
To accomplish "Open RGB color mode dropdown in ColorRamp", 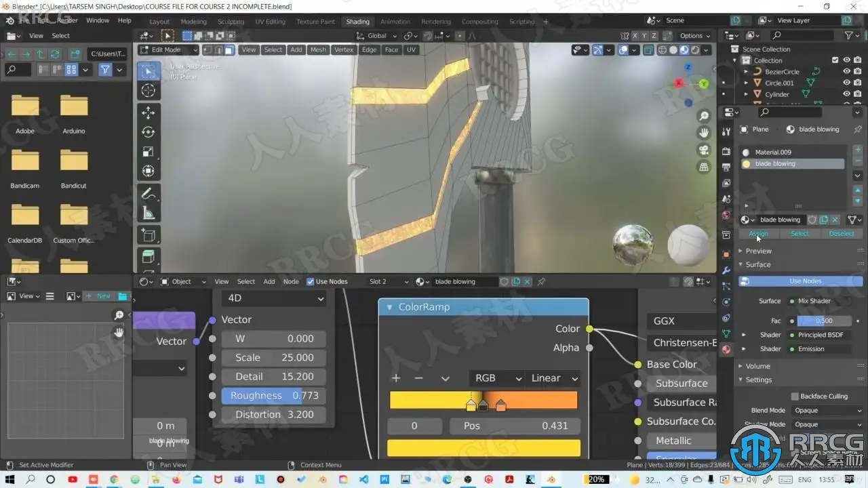I will (x=497, y=378).
